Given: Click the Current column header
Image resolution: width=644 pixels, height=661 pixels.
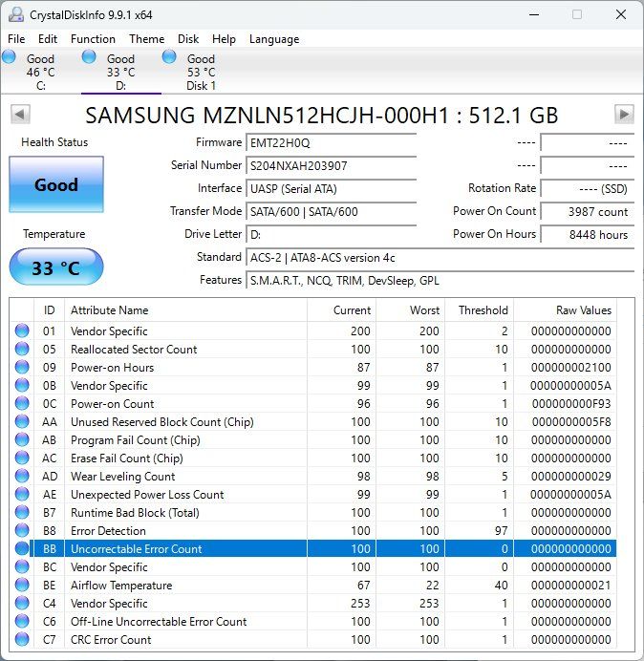Looking at the screenshot, I should 342,310.
